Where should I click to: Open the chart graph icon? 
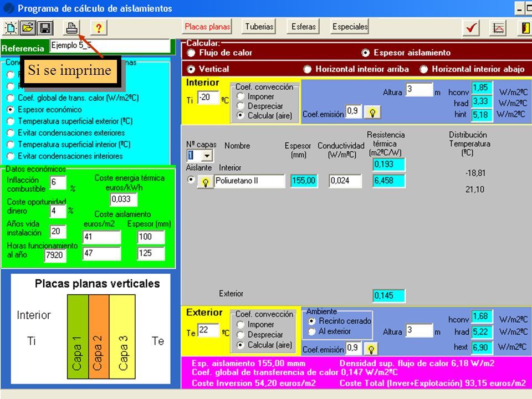pyautogui.click(x=498, y=28)
